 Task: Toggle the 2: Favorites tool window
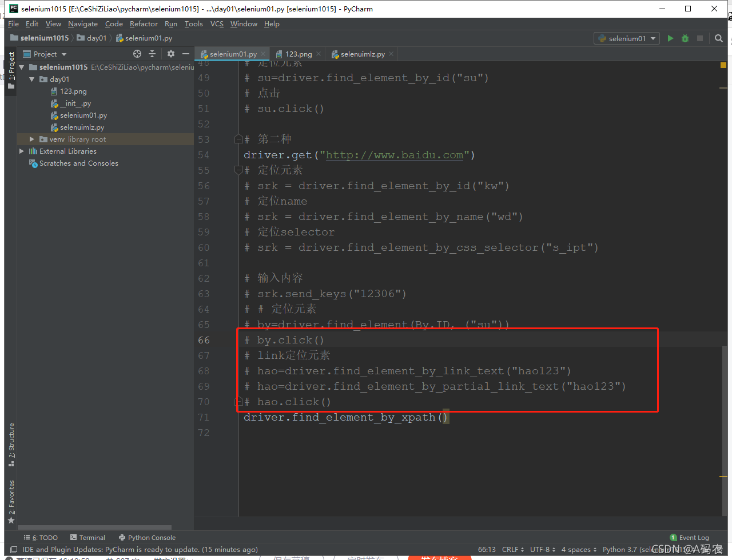point(11,502)
